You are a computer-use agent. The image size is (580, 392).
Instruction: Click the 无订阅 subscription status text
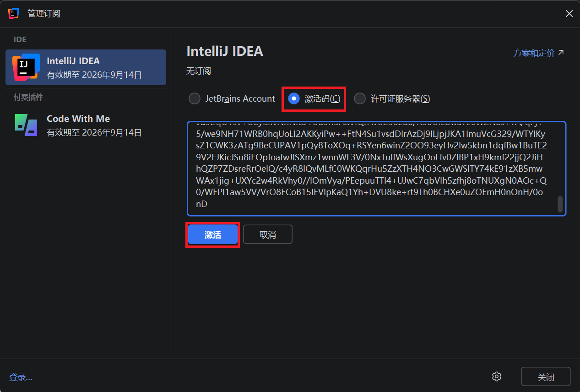pos(199,71)
